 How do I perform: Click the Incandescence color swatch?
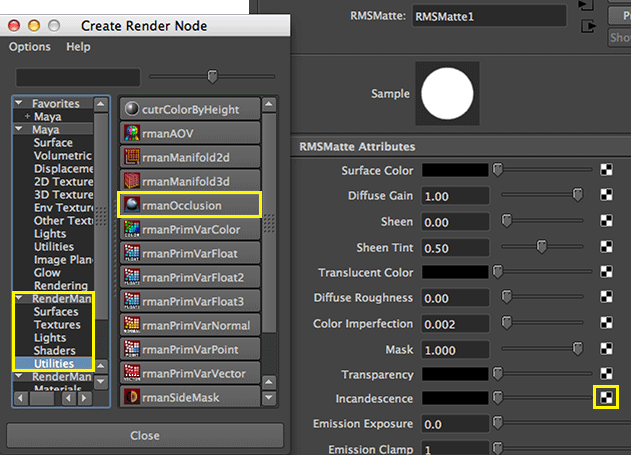(x=455, y=398)
